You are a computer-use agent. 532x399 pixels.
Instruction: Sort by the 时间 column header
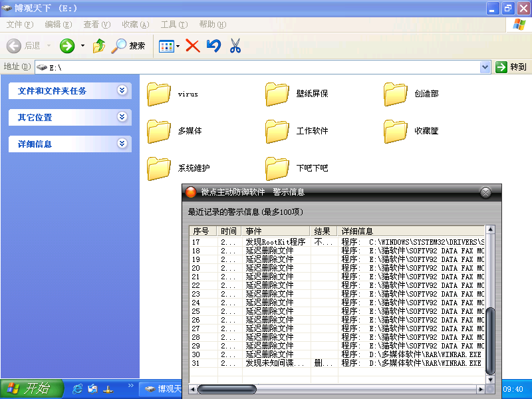(229, 231)
